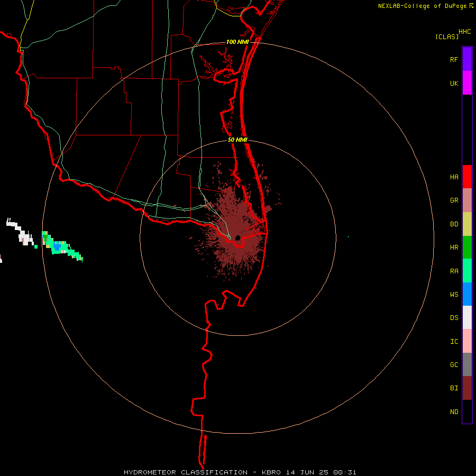Click the Hydrometeor Classification KBRO title caption

click(x=240, y=472)
